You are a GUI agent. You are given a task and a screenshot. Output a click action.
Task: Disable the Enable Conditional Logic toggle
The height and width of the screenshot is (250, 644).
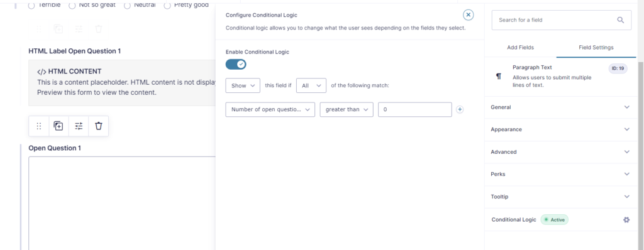(236, 64)
